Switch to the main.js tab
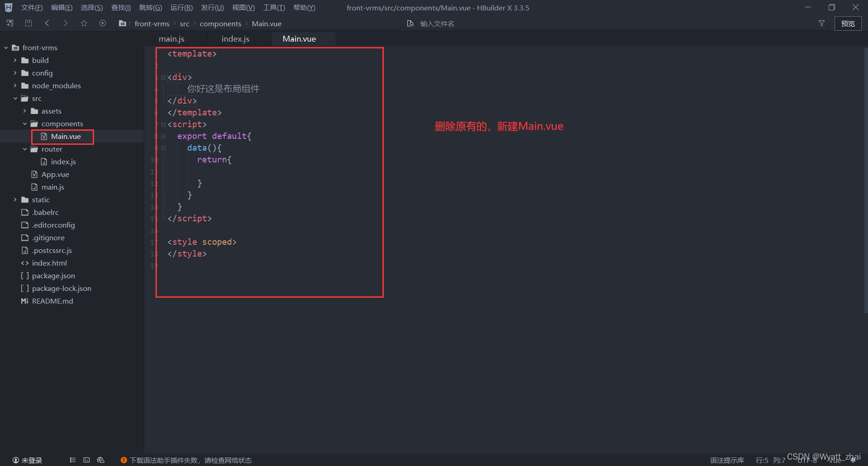Screen dimensions: 868x466 (172, 39)
